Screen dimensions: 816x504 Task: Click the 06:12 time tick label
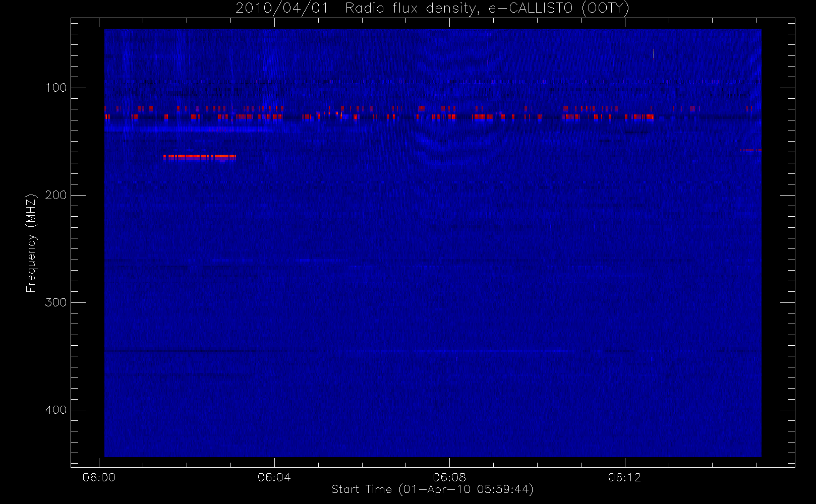click(625, 477)
